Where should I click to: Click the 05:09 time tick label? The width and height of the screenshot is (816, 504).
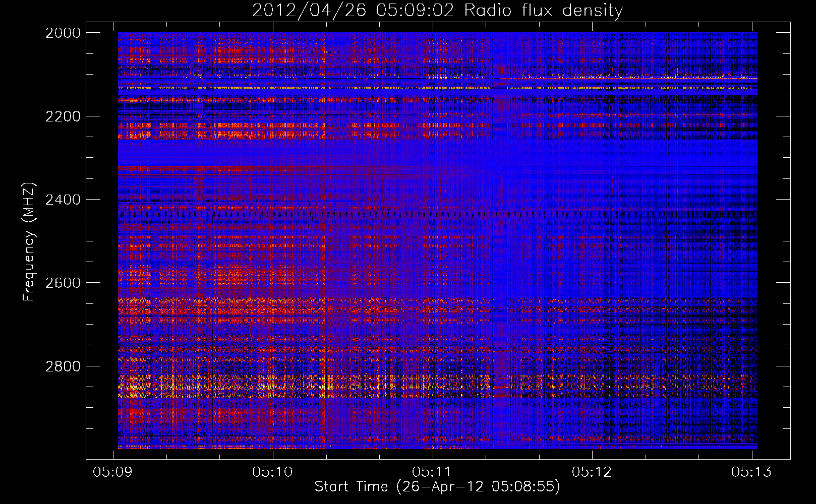tap(113, 472)
